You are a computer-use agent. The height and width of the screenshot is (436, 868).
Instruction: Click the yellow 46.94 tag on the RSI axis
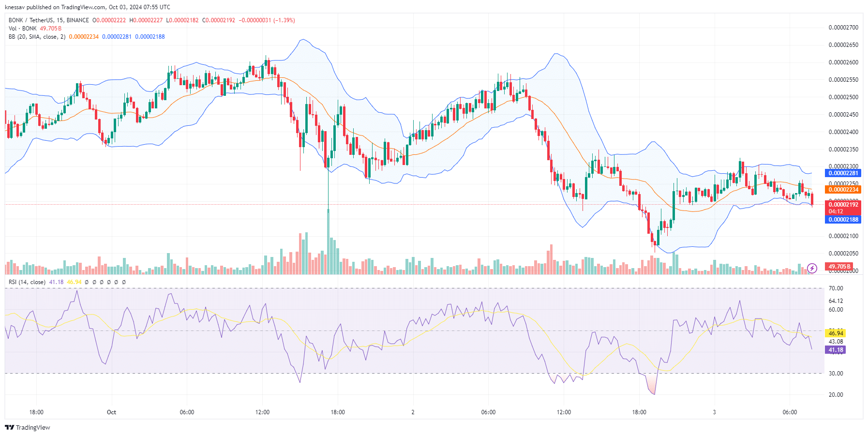pos(836,333)
